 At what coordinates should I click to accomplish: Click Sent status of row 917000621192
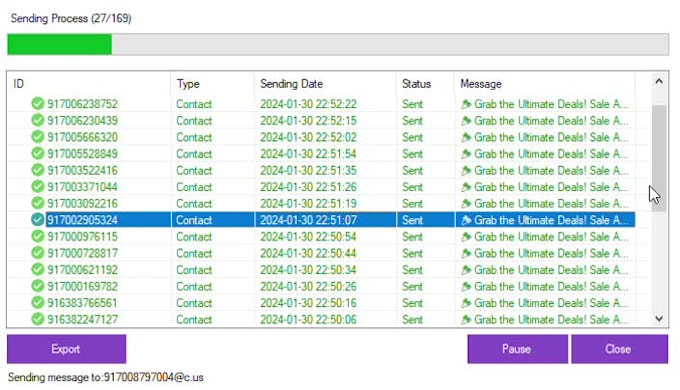click(x=412, y=270)
